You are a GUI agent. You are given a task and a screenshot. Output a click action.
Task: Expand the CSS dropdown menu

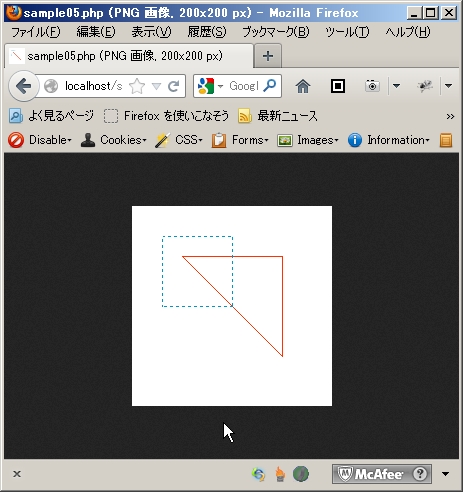(179, 140)
